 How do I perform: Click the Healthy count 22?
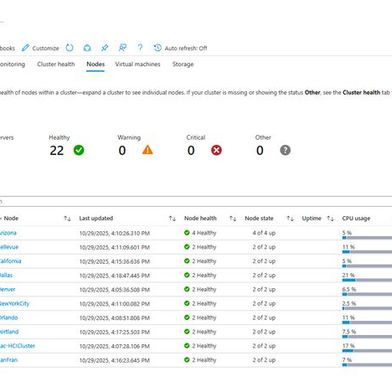point(57,151)
